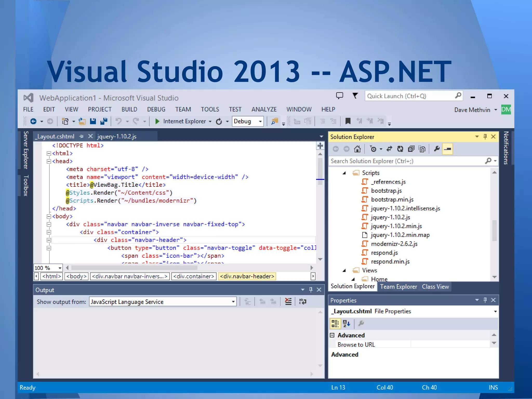532x399 pixels.
Task: Toggle Categorized view in Properties panel
Action: (x=335, y=323)
